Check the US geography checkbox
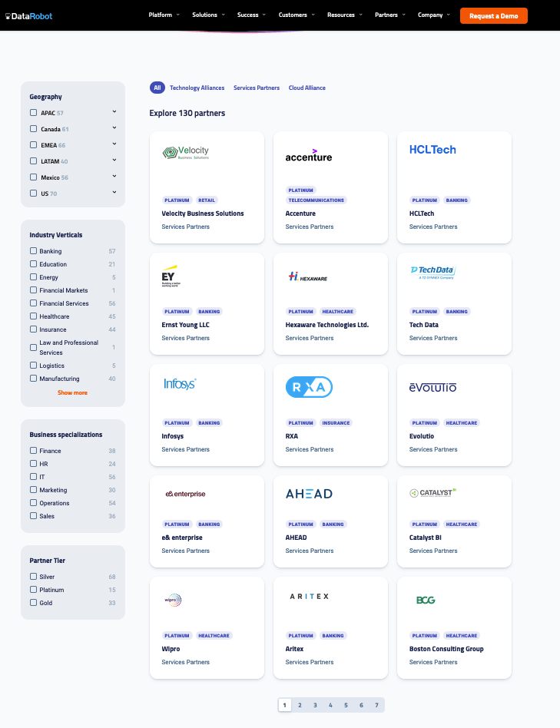The height and width of the screenshot is (728, 560). 34,194
